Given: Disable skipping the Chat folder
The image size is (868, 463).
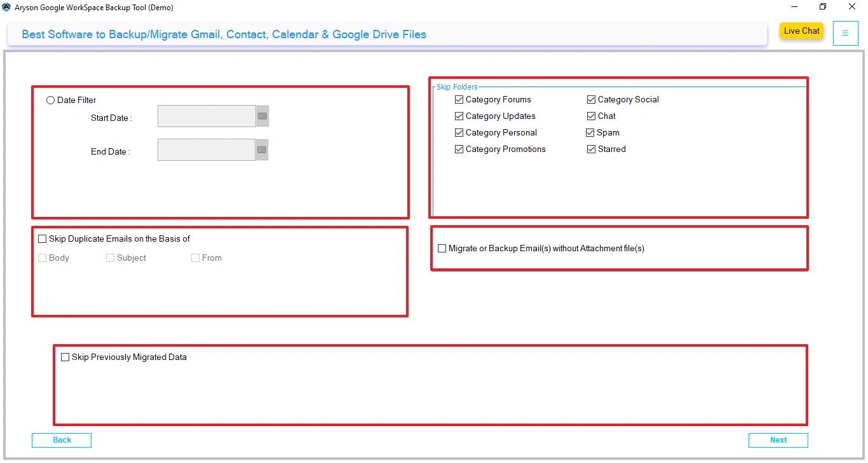Looking at the screenshot, I should coord(591,116).
